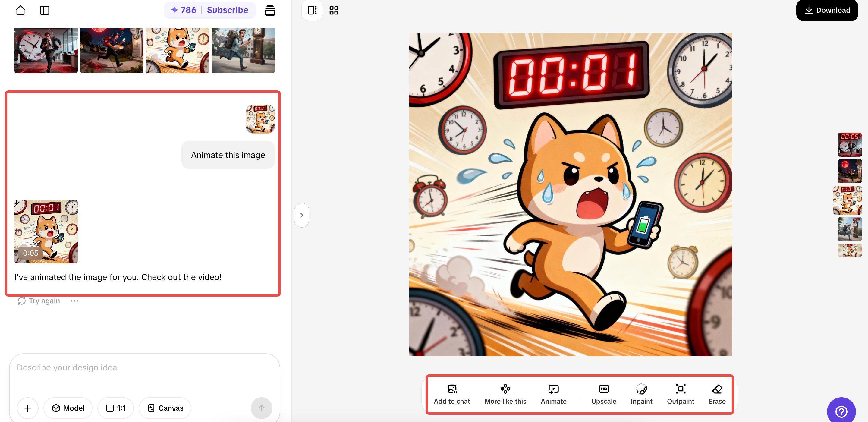868x422 pixels.
Task: Open the stacked layers history icon
Action: click(269, 10)
